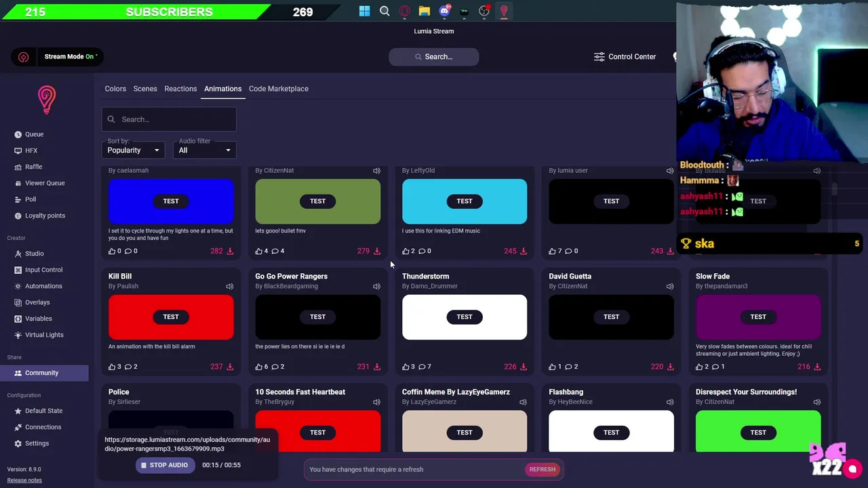
Task: Like the Thunderstorm animation
Action: 406,367
